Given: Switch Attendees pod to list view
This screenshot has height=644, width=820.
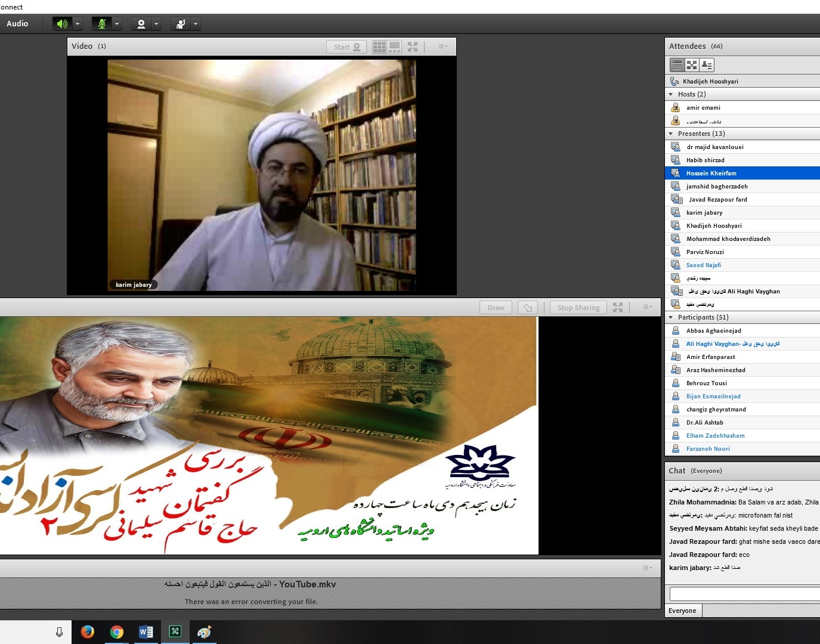Looking at the screenshot, I should 677,65.
